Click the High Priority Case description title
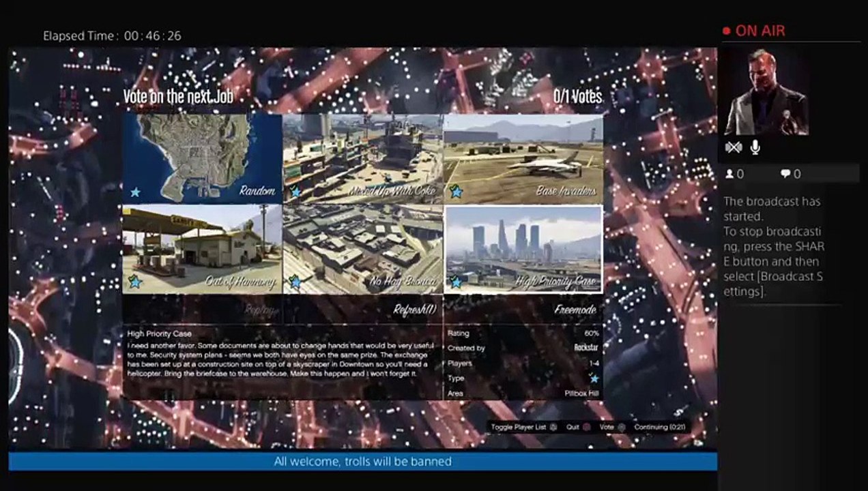Viewport: 868px width, 491px height. [159, 333]
